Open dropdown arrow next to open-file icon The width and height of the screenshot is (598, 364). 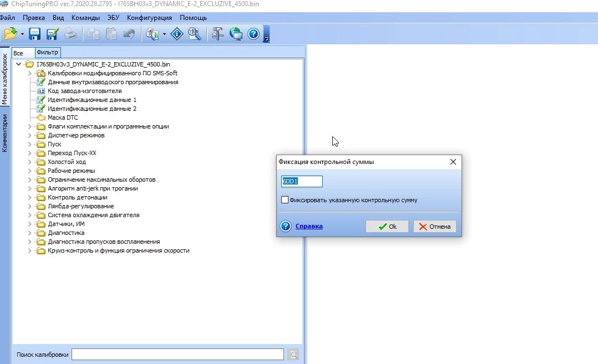[22, 34]
